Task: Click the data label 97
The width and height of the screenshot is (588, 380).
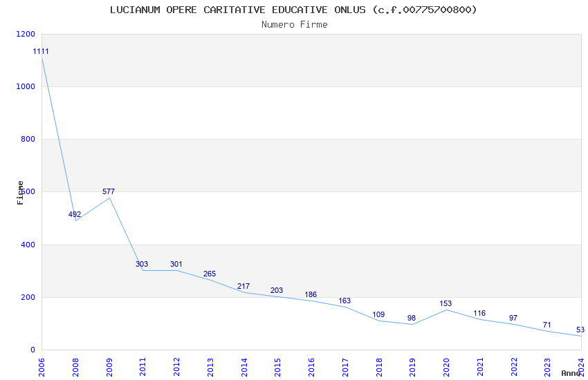Action: (x=513, y=318)
